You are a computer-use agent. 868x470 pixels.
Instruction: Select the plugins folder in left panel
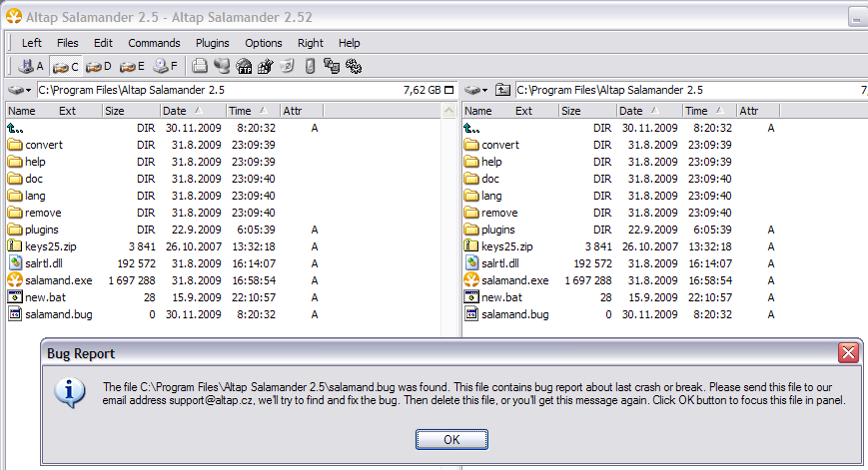pos(33,230)
